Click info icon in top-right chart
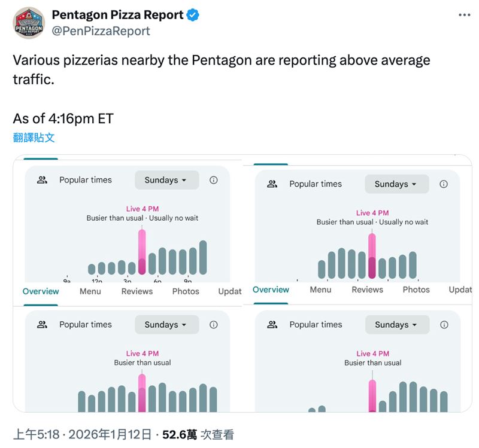 [x=444, y=184]
